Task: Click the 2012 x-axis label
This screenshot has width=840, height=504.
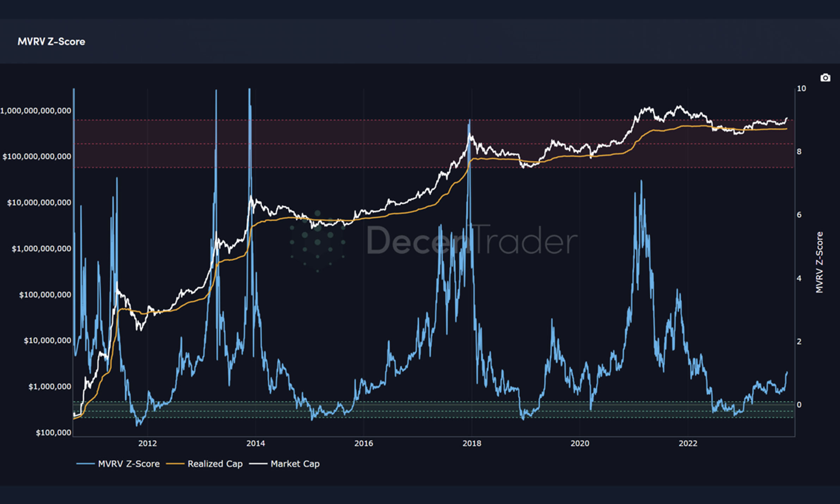Action: [x=147, y=443]
